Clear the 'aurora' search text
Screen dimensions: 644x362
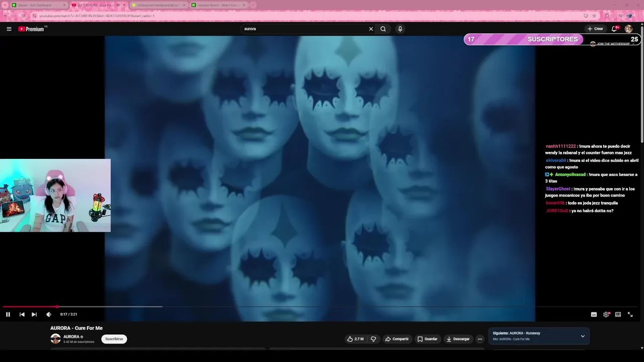pos(371,29)
